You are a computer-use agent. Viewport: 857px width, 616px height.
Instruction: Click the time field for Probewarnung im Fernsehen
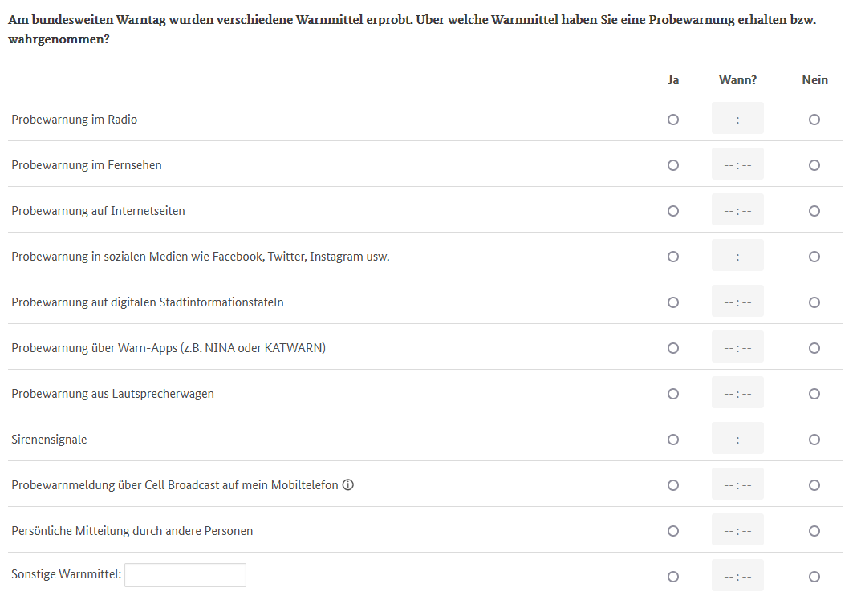(737, 164)
